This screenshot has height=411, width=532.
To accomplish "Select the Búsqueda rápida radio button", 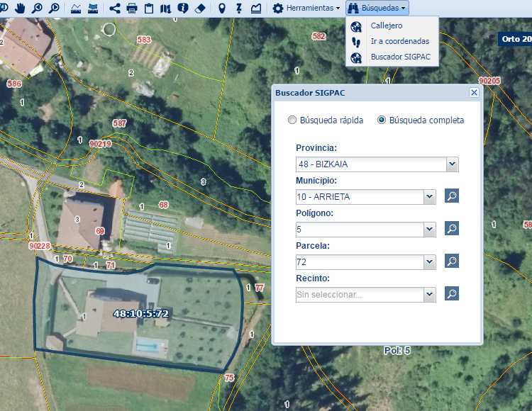I will 292,120.
